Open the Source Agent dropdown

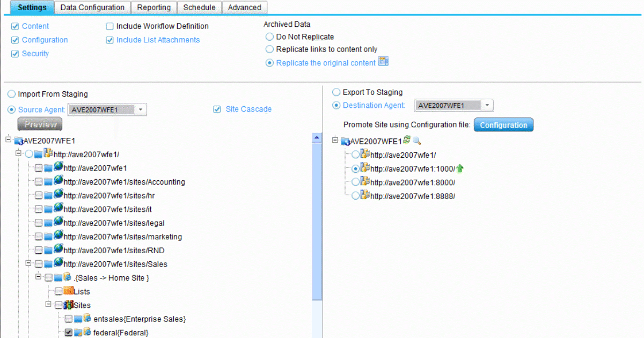point(141,109)
